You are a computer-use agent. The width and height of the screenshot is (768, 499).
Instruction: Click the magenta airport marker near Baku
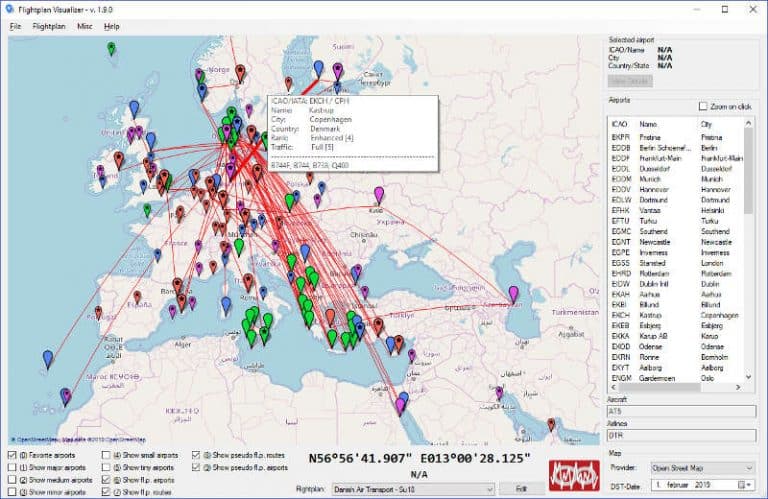coord(514,293)
